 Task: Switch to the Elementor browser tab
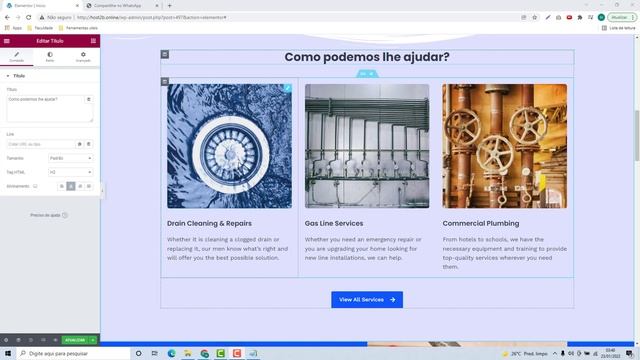41,6
